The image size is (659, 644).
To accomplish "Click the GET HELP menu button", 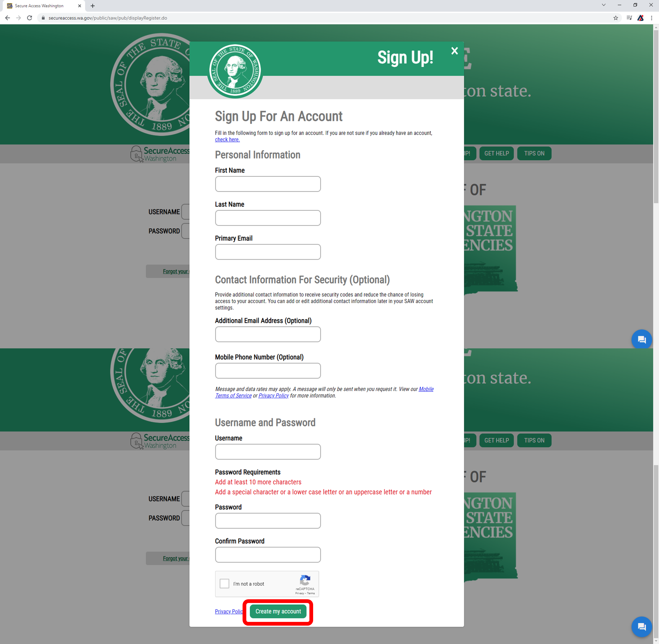I will tap(497, 153).
